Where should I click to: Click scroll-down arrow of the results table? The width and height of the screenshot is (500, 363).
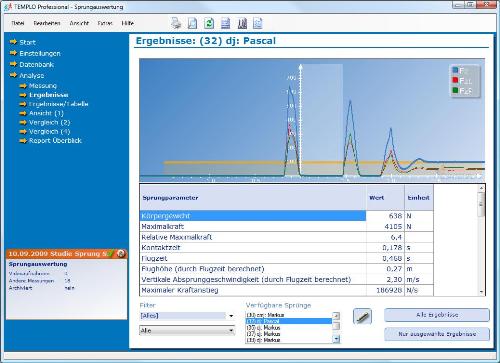pyautogui.click(x=481, y=292)
